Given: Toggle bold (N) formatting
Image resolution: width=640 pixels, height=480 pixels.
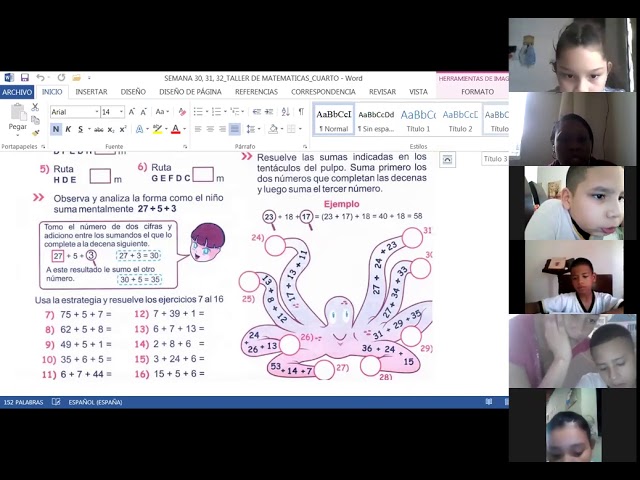Looking at the screenshot, I should (56, 129).
